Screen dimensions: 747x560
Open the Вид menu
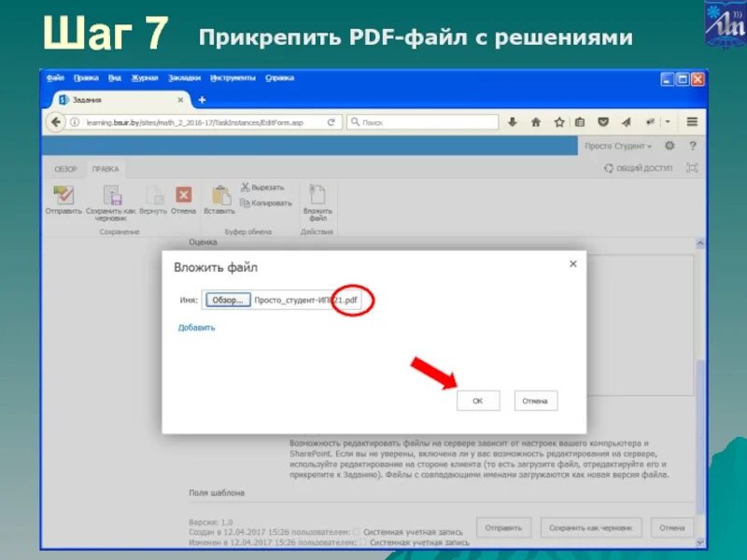115,77
